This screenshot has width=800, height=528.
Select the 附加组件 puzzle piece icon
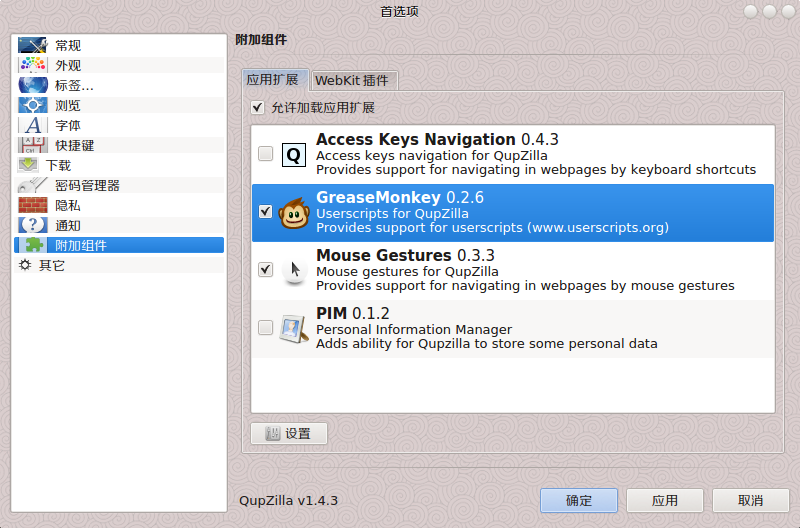34,245
